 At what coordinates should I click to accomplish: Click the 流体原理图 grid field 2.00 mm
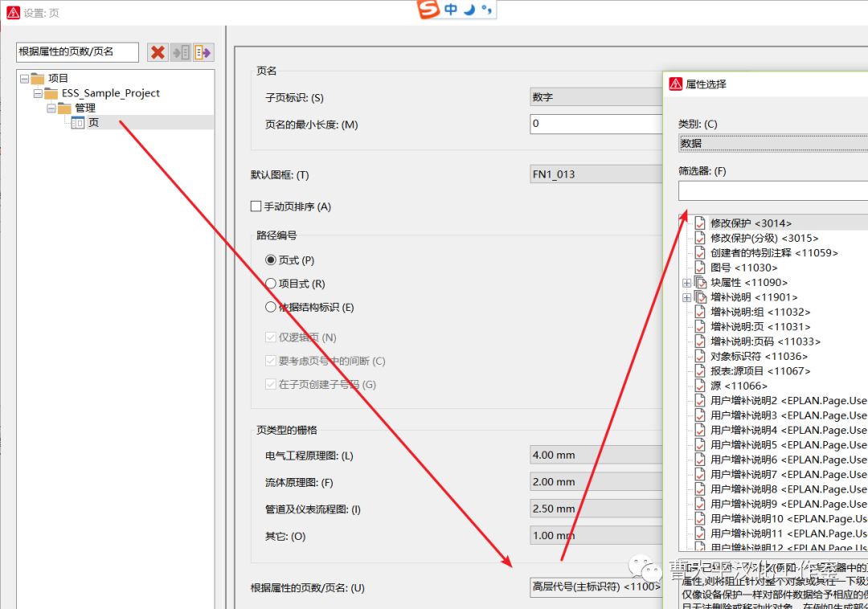pyautogui.click(x=596, y=482)
